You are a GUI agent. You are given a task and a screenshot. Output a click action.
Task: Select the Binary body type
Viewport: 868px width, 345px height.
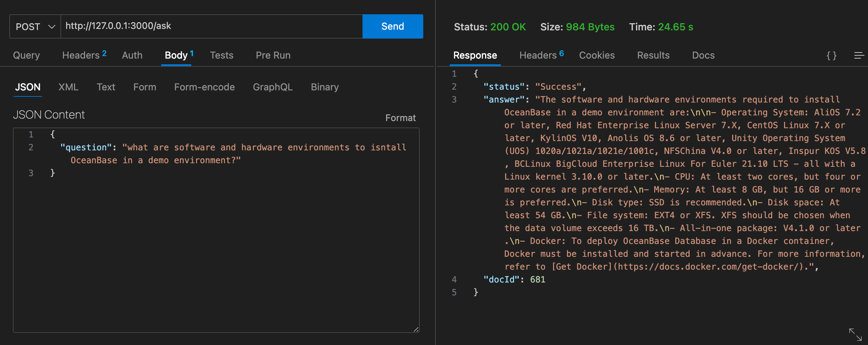tap(324, 87)
